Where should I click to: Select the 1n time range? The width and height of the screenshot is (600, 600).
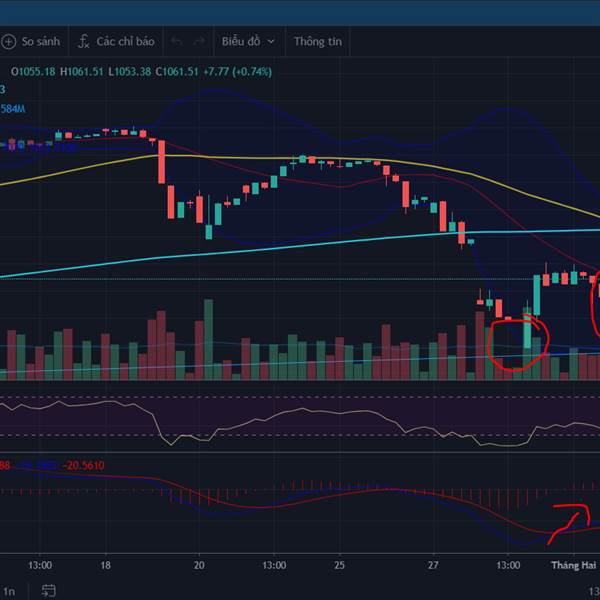[x=9, y=592]
